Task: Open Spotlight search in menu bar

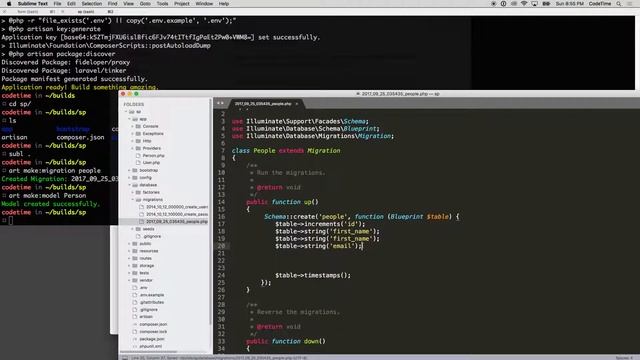Action: coord(619,4)
